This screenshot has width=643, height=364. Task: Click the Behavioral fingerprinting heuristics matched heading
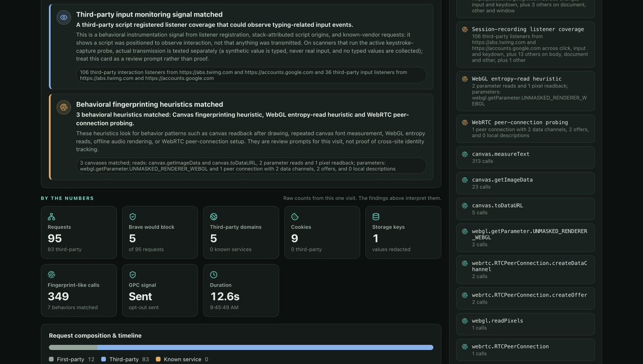(150, 105)
